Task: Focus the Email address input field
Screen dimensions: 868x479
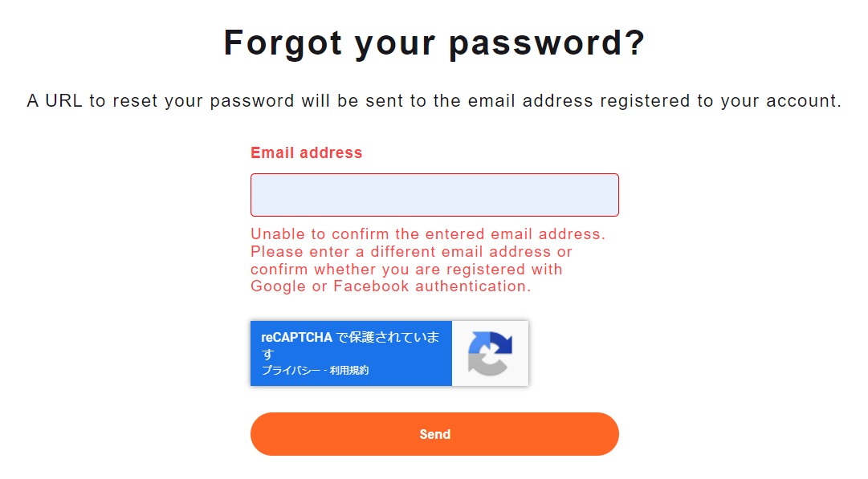Action: point(434,195)
